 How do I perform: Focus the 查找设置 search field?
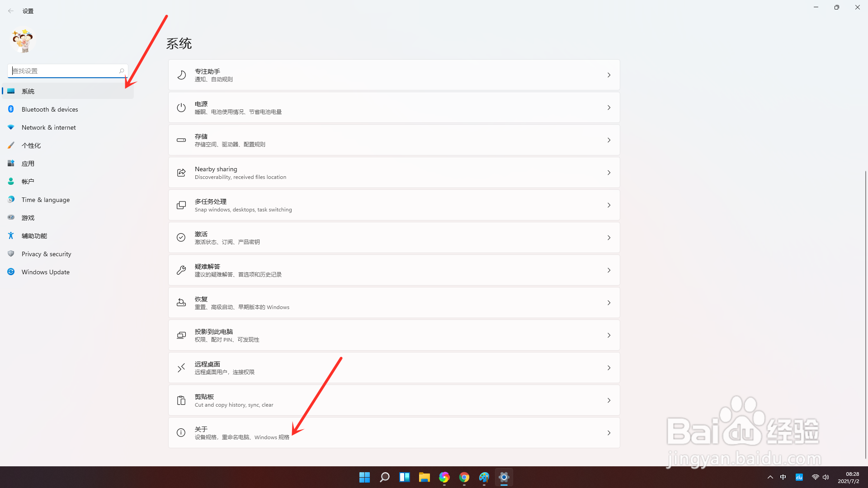pyautogui.click(x=63, y=71)
